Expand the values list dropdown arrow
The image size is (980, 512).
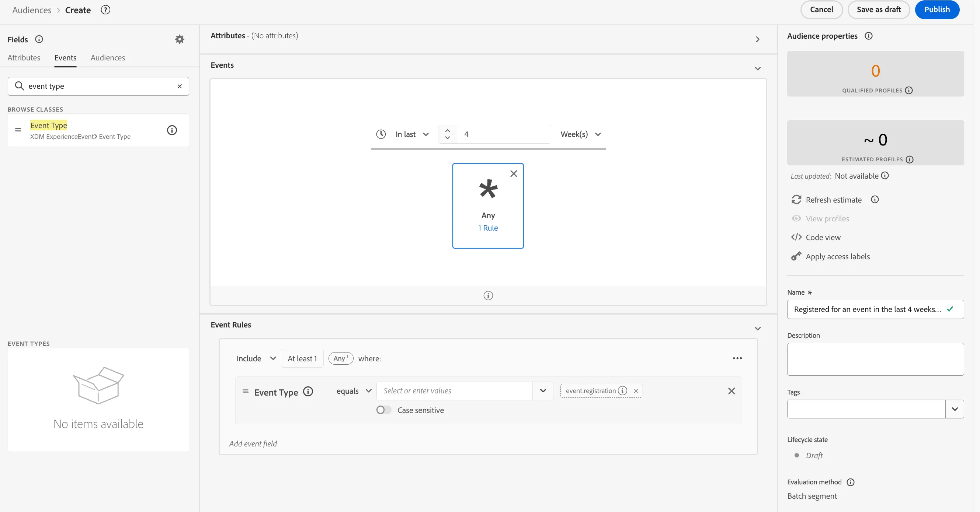coord(543,391)
